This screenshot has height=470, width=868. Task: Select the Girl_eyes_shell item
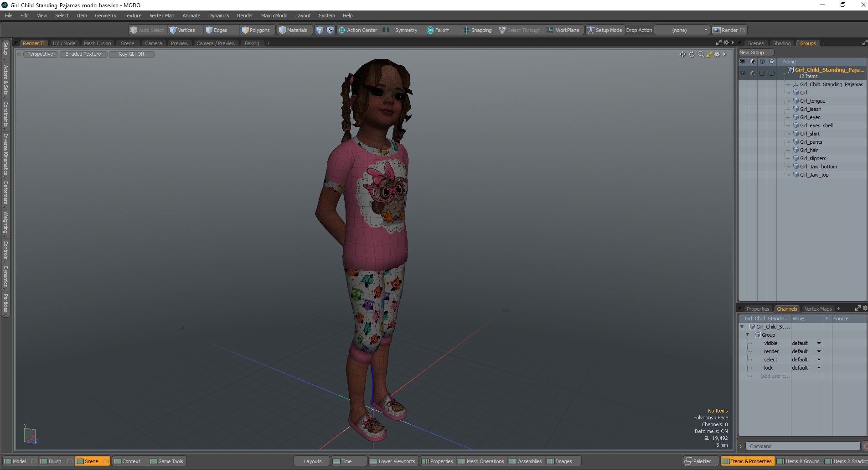[x=816, y=125]
